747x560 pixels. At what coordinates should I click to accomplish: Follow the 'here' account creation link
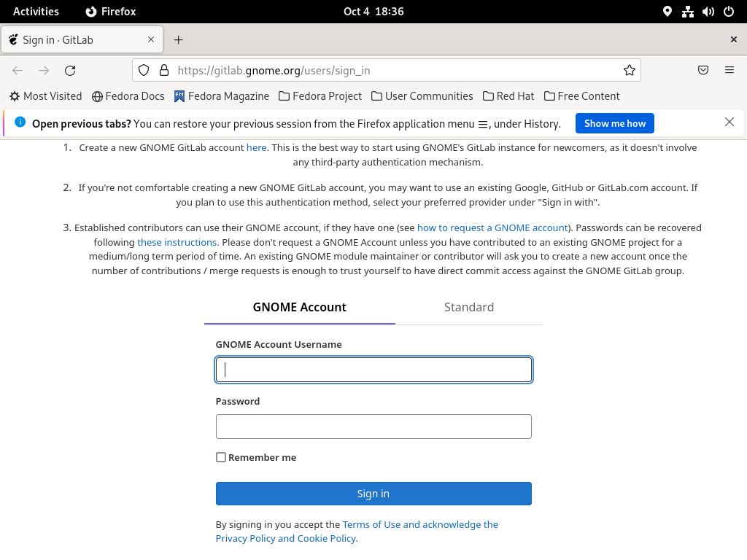(x=256, y=147)
